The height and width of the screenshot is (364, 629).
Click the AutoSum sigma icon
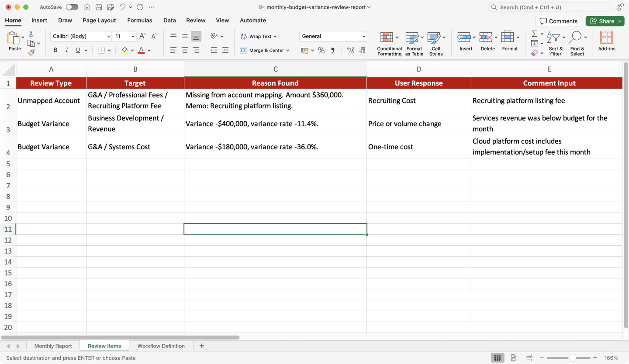(535, 34)
